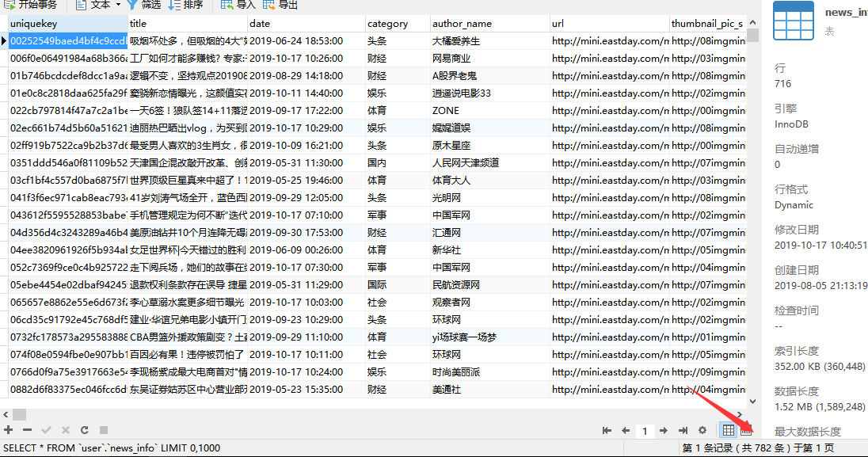Screen dimensions: 868x457
Task: Select author cell 原木星座
Action: [490, 146]
